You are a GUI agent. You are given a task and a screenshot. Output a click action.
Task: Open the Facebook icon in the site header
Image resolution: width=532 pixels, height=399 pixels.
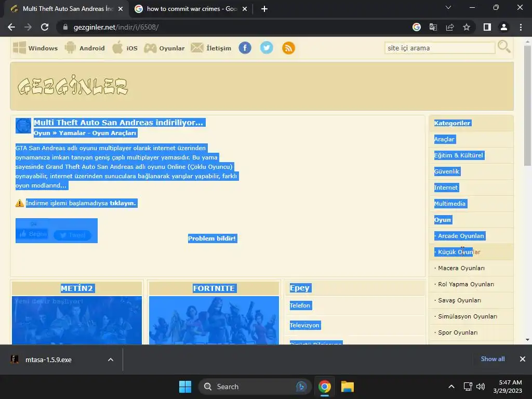pyautogui.click(x=245, y=48)
